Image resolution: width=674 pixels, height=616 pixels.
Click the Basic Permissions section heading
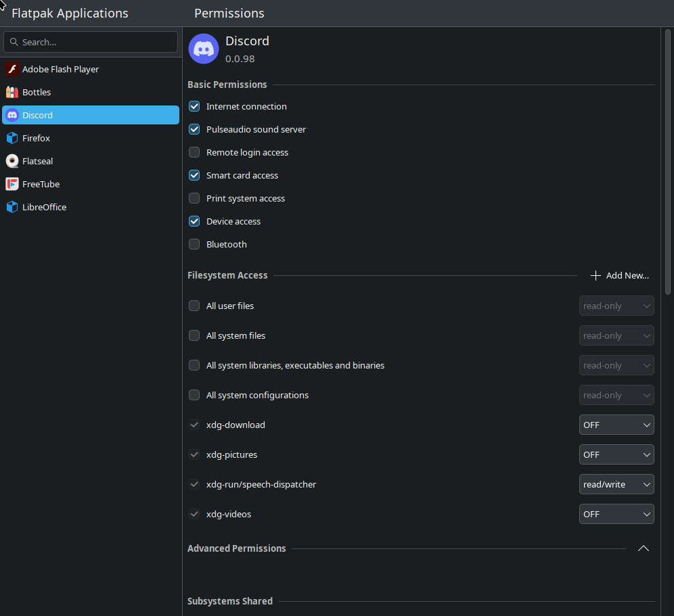[227, 85]
